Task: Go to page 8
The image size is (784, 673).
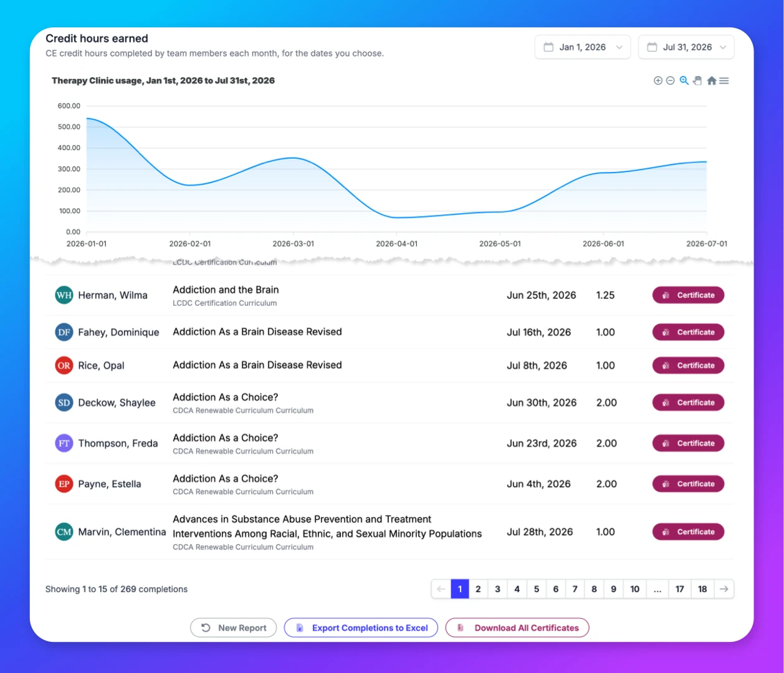Action: point(594,589)
